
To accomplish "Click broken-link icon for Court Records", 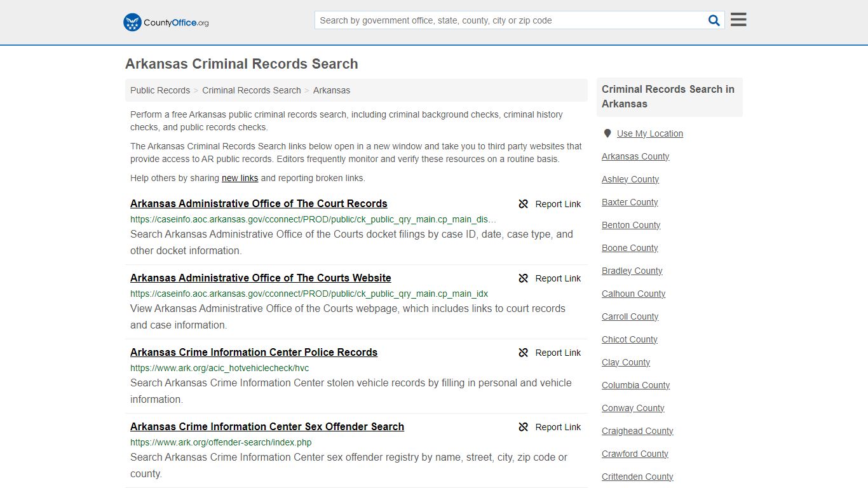I will coord(524,204).
